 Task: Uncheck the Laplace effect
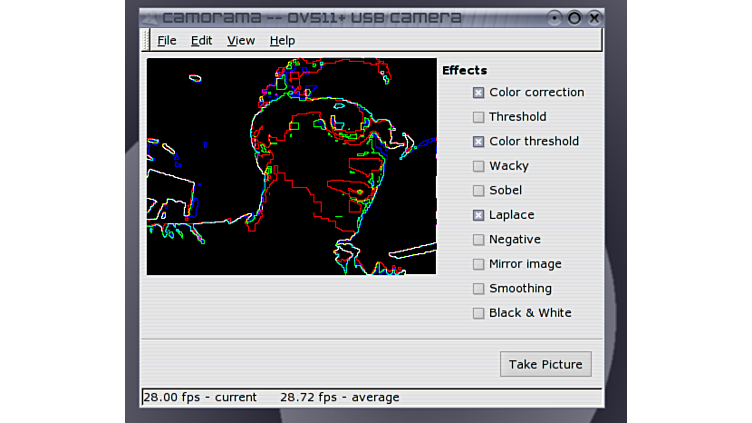[478, 215]
